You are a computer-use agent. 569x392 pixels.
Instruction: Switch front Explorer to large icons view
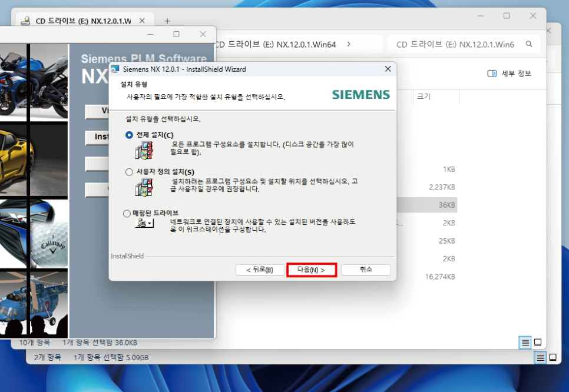coord(538,343)
